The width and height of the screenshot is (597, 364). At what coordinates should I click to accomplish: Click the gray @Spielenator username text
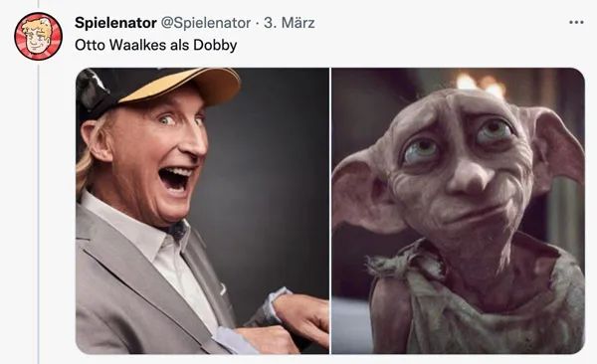206,23
